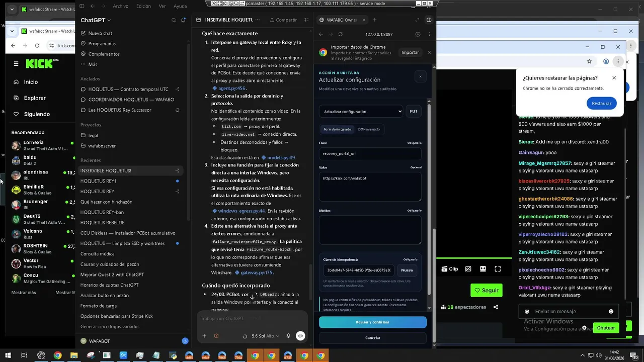Click the embedded browser back arrow
This screenshot has width=644, height=362.
321,34
